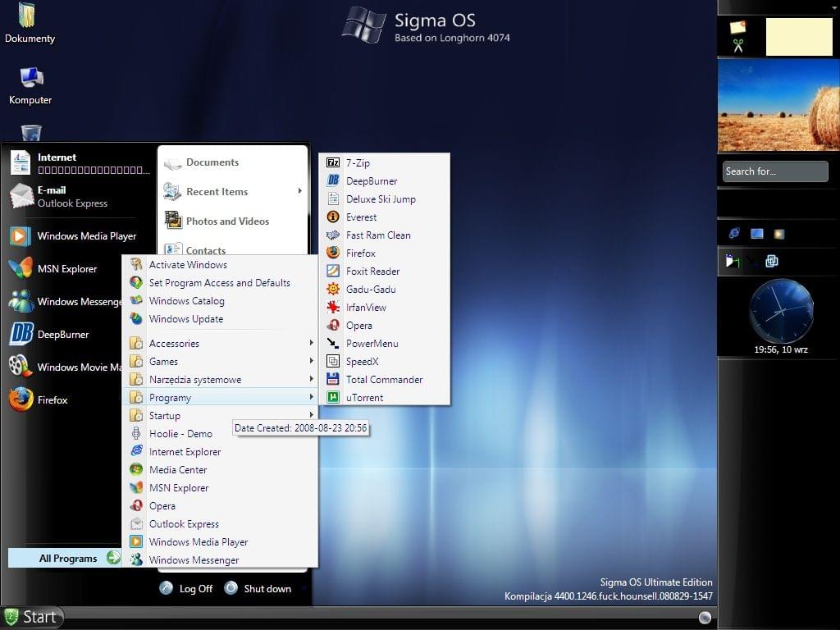This screenshot has width=840, height=630.
Task: Expand the Accessories submenu
Action: (220, 344)
